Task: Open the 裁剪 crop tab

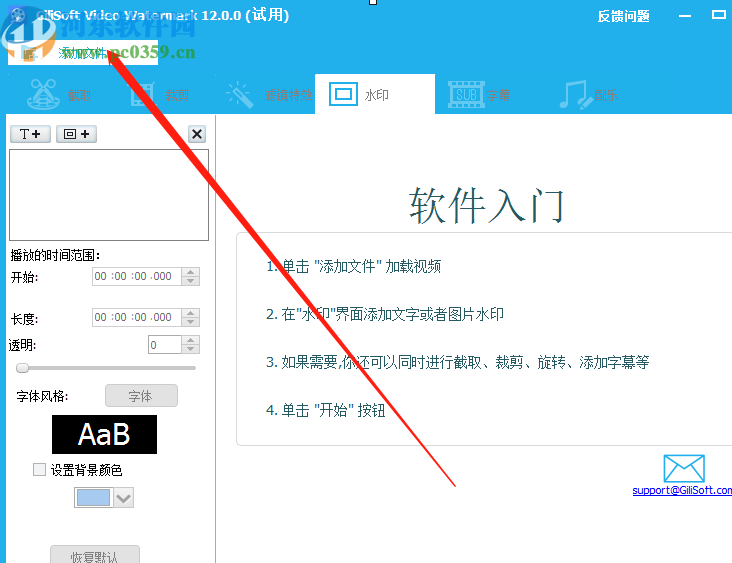Action: click(160, 94)
